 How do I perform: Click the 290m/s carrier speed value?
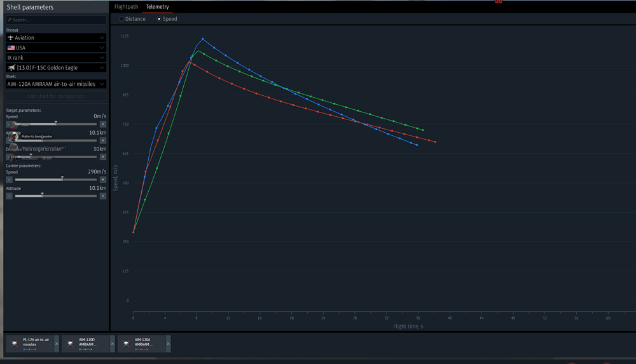pos(97,172)
